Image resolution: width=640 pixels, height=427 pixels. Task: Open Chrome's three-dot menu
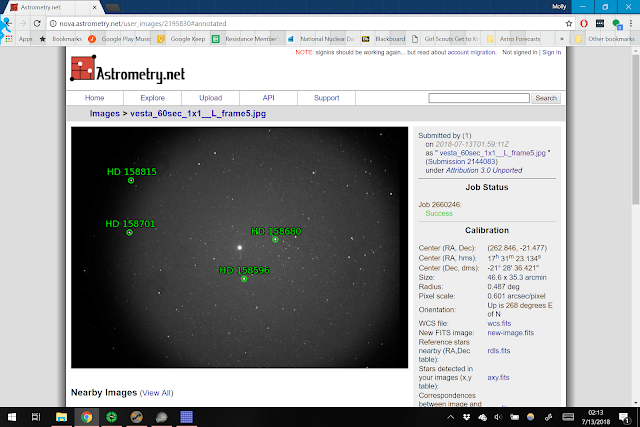coord(631,24)
